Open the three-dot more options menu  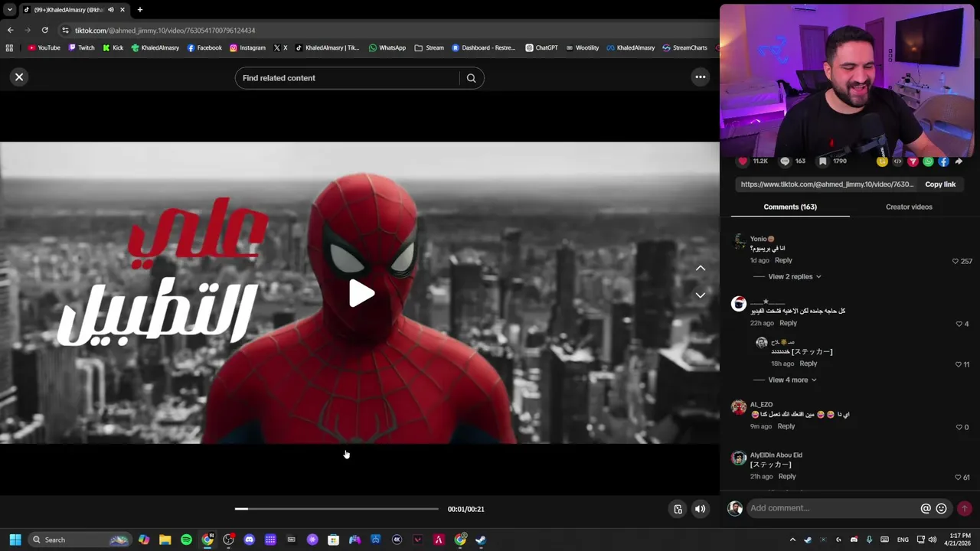click(x=700, y=77)
